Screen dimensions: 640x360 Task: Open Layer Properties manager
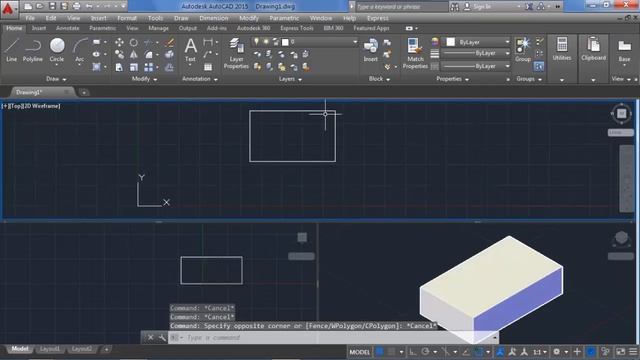tap(236, 53)
